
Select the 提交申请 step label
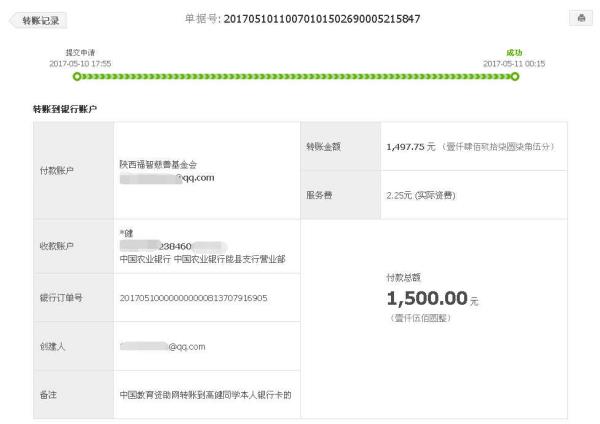pyautogui.click(x=80, y=52)
